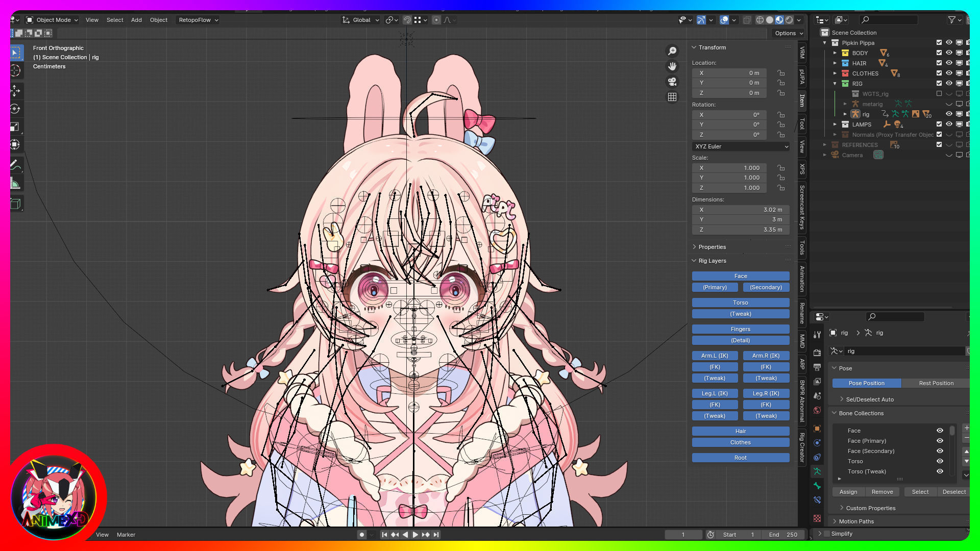Image resolution: width=980 pixels, height=551 pixels.
Task: Click the outliner search field
Action: (888, 20)
